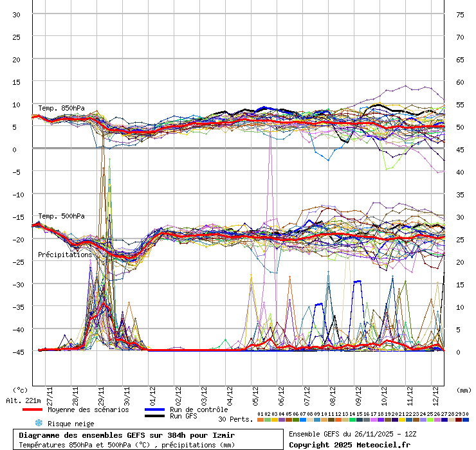Select perturbation 21 yellow swatch
Image resolution: width=476 pixels, height=450 pixels.
tap(402, 420)
